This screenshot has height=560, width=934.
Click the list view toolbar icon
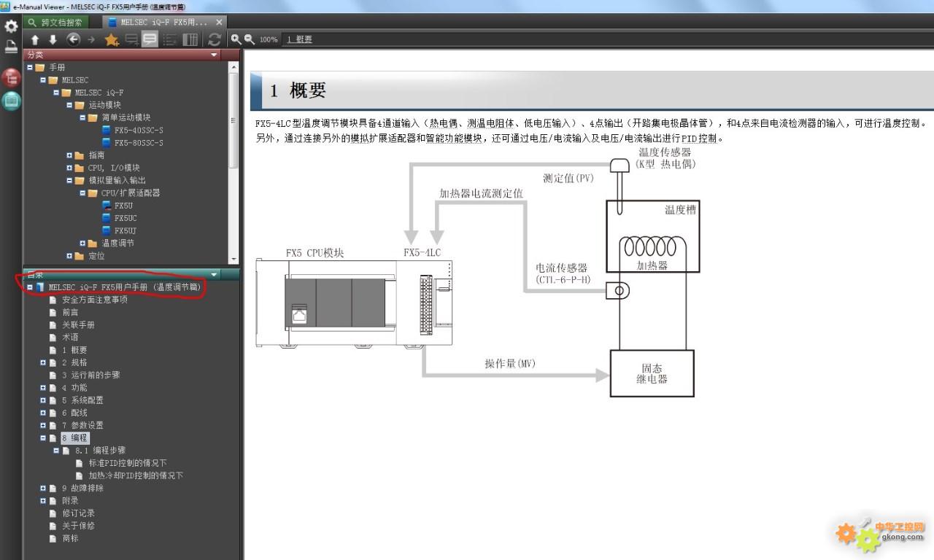coord(170,39)
